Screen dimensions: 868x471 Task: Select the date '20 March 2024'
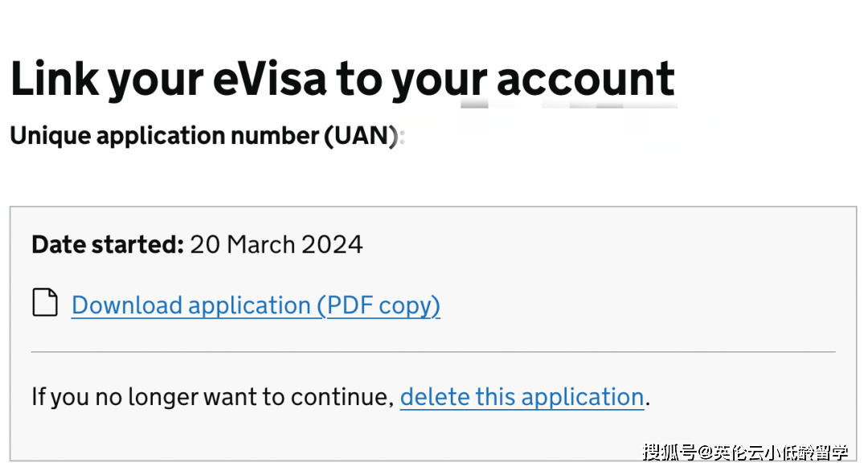pos(276,244)
